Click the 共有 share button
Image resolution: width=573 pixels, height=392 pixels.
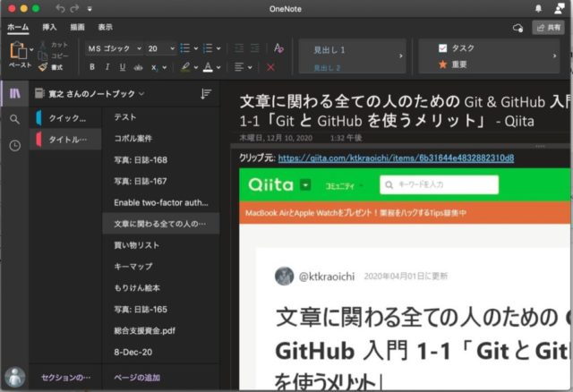click(548, 28)
